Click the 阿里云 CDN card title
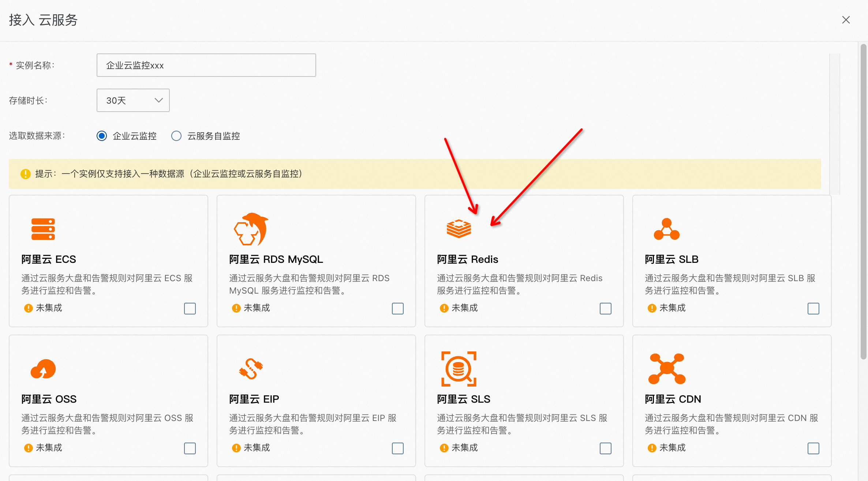The image size is (868, 481). coord(673,399)
